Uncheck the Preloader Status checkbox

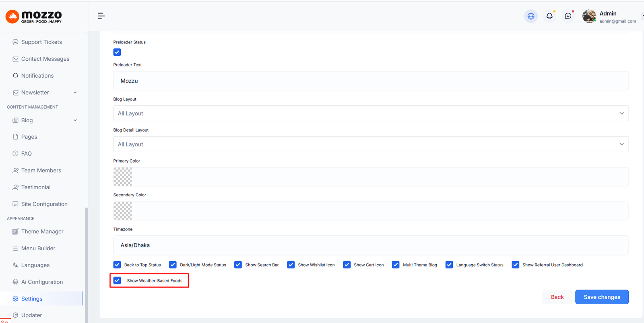point(117,52)
